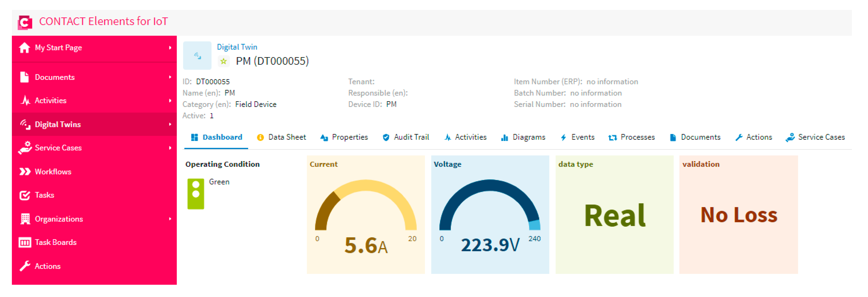Click the Organizations building icon

click(x=25, y=219)
